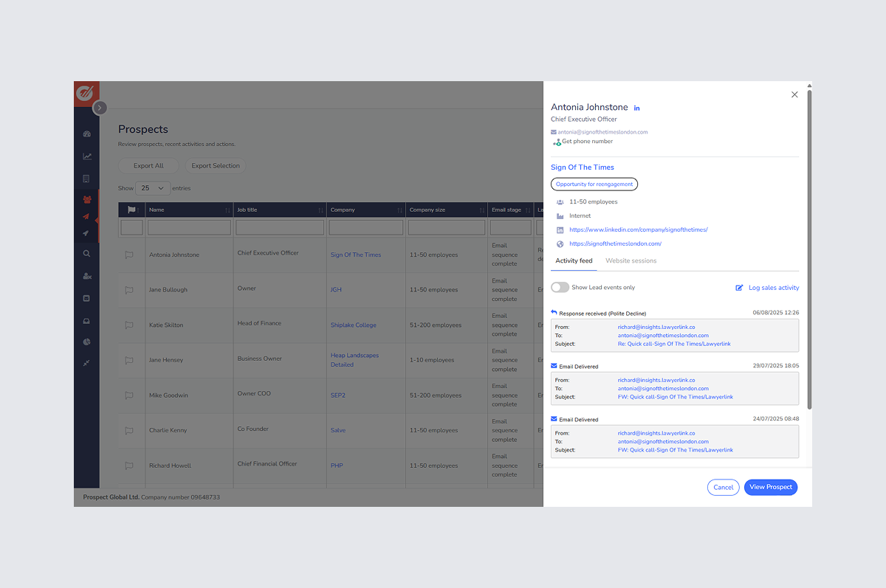Click the View Prospect button
The width and height of the screenshot is (886, 588).
(770, 487)
